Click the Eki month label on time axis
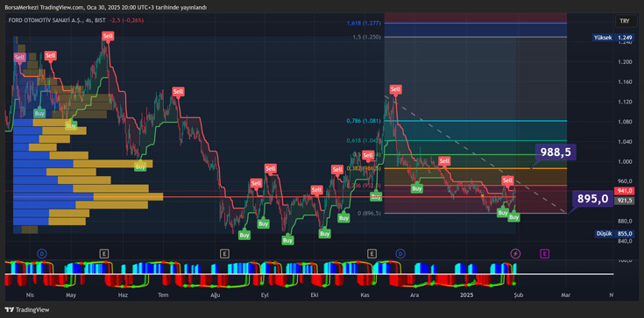644x318 pixels. 315,295
